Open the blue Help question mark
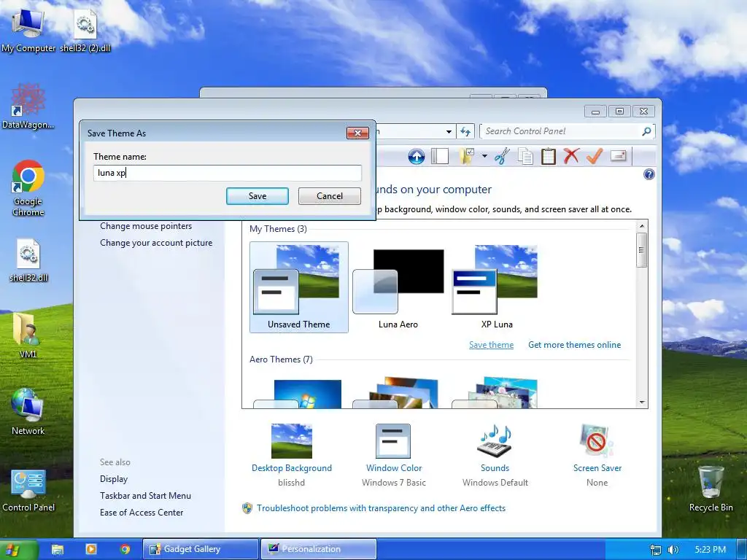Screen dimensions: 747x560 (649, 174)
